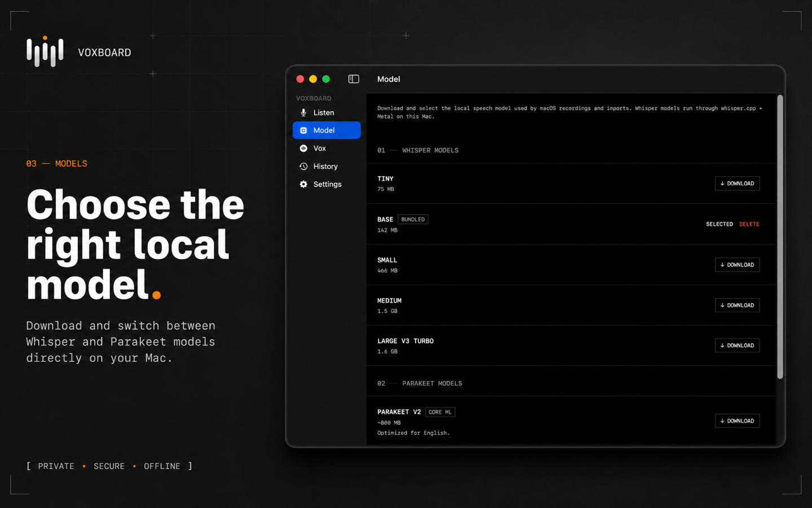Download the Medium Whisper model

[x=737, y=305]
